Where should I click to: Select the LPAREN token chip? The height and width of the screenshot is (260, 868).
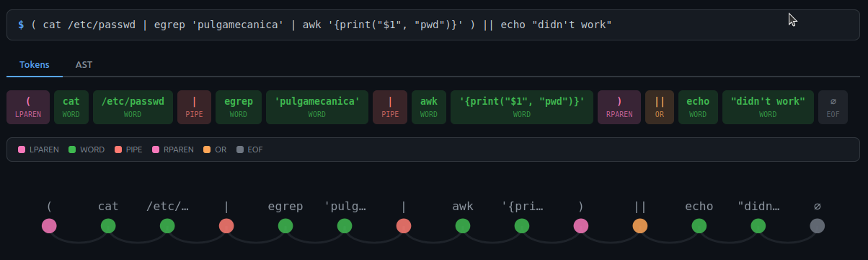(28, 107)
